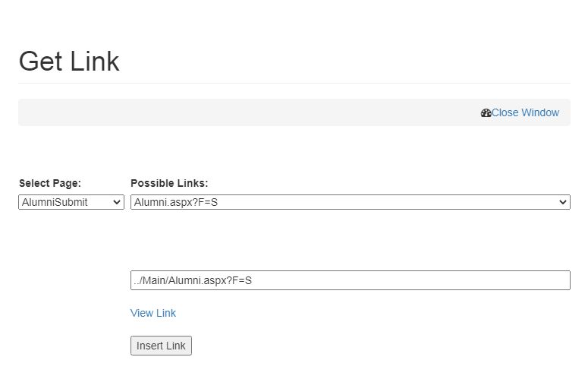Open the View Link hyperlink
Screen dimensions: 588x376
(x=153, y=313)
